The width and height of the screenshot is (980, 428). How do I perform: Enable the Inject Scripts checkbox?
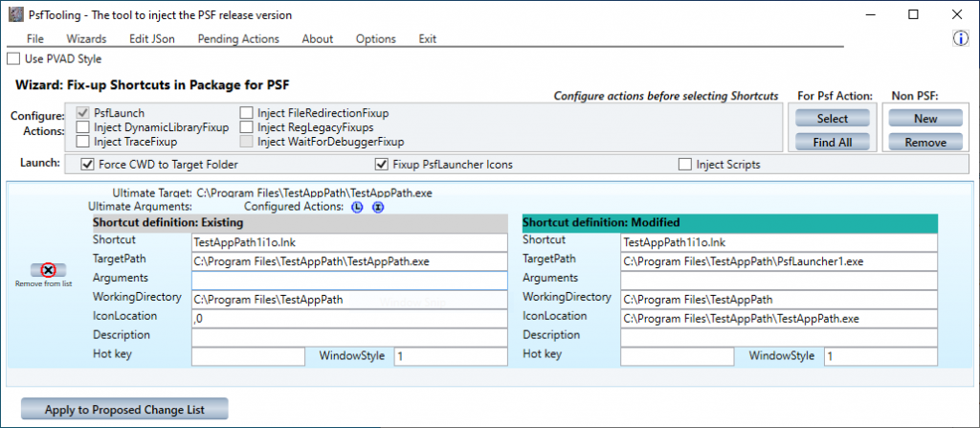[x=685, y=166]
